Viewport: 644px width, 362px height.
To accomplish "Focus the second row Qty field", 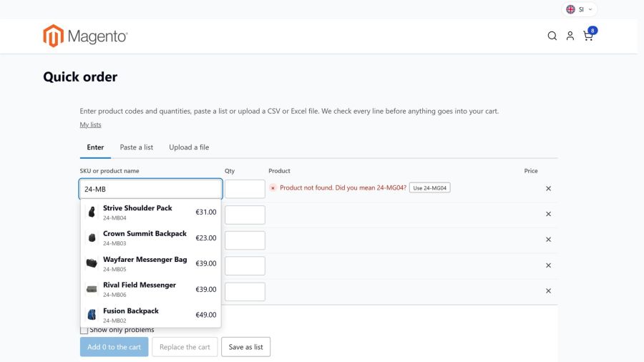I will pos(245,215).
